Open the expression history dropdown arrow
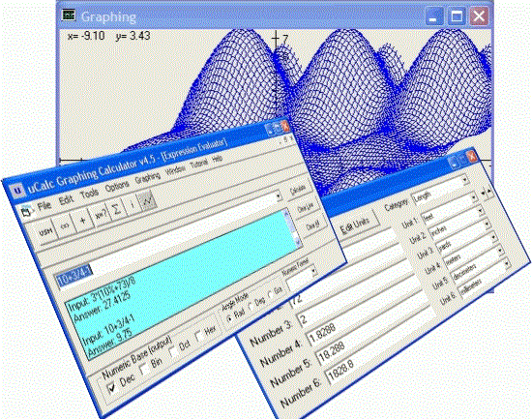This screenshot has height=420, width=532. click(279, 195)
